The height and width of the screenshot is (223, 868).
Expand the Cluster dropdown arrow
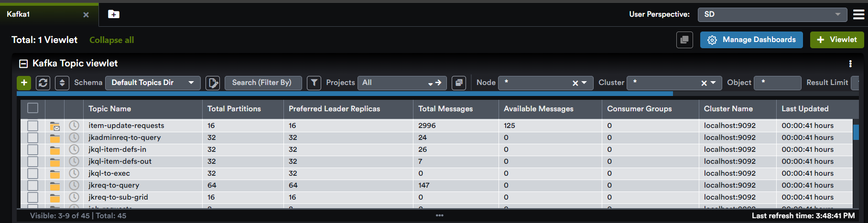click(713, 83)
